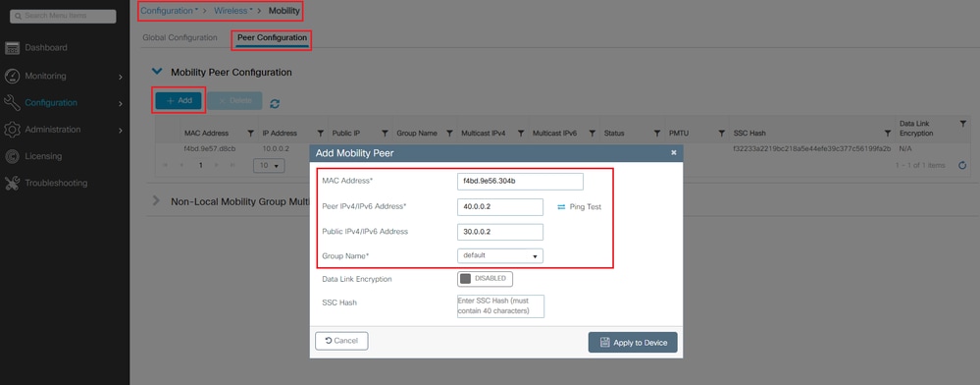The width and height of the screenshot is (980, 385).
Task: Select the f4bd.9e57.d8cb table row cell
Action: pos(210,148)
